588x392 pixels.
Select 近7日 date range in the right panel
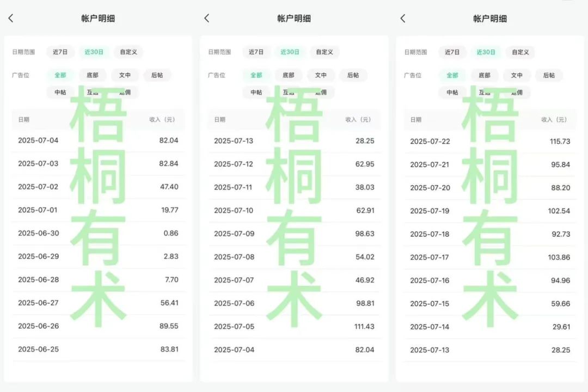coord(452,52)
